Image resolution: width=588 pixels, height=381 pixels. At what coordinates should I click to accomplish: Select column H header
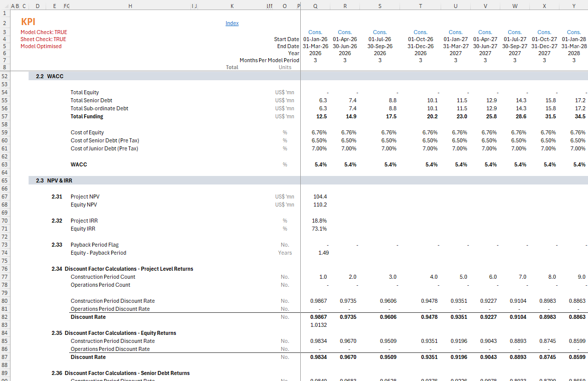[x=130, y=6]
